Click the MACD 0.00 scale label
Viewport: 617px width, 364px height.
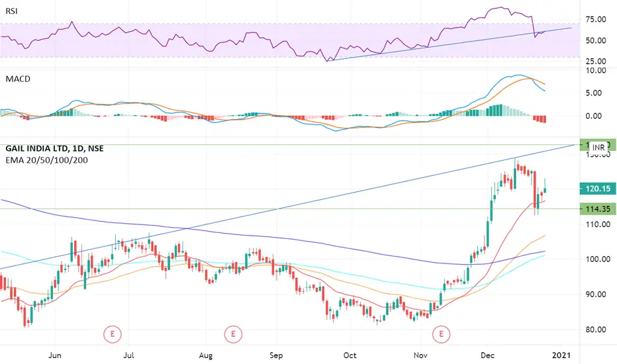[594, 116]
